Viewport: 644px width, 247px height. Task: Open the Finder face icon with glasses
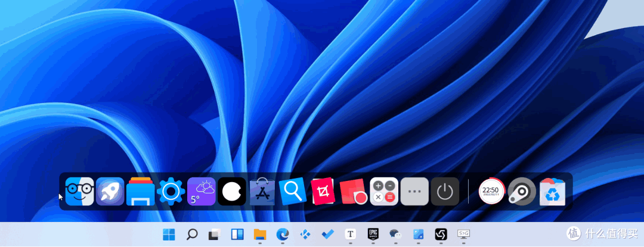[x=80, y=191]
